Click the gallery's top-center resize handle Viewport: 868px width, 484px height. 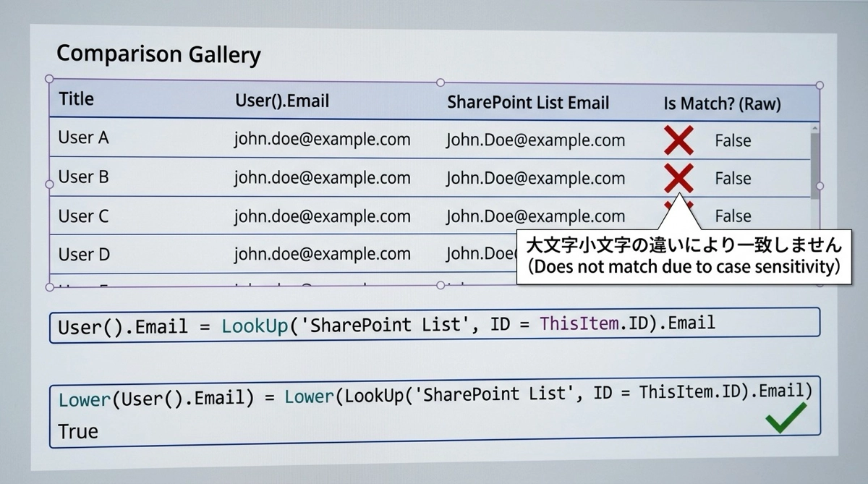(x=441, y=82)
